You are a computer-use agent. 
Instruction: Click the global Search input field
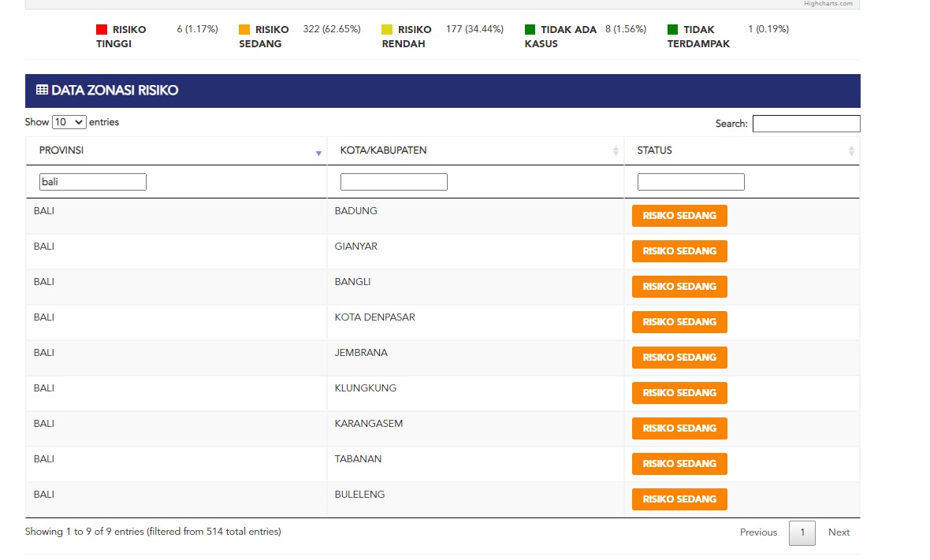tap(805, 124)
